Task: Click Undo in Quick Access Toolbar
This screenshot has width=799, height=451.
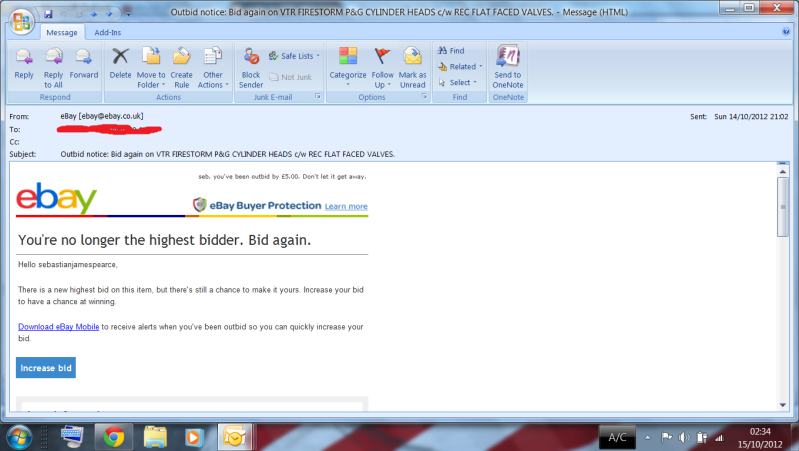Action: (64, 14)
